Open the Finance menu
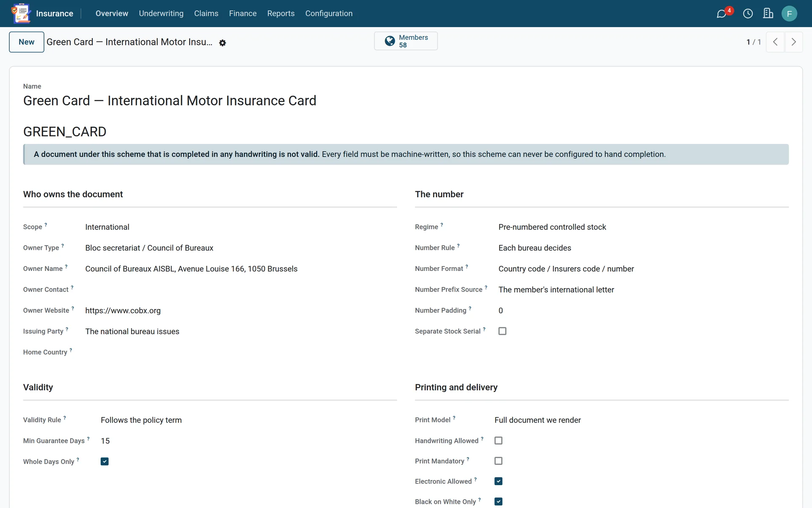This screenshot has height=508, width=812. tap(243, 14)
